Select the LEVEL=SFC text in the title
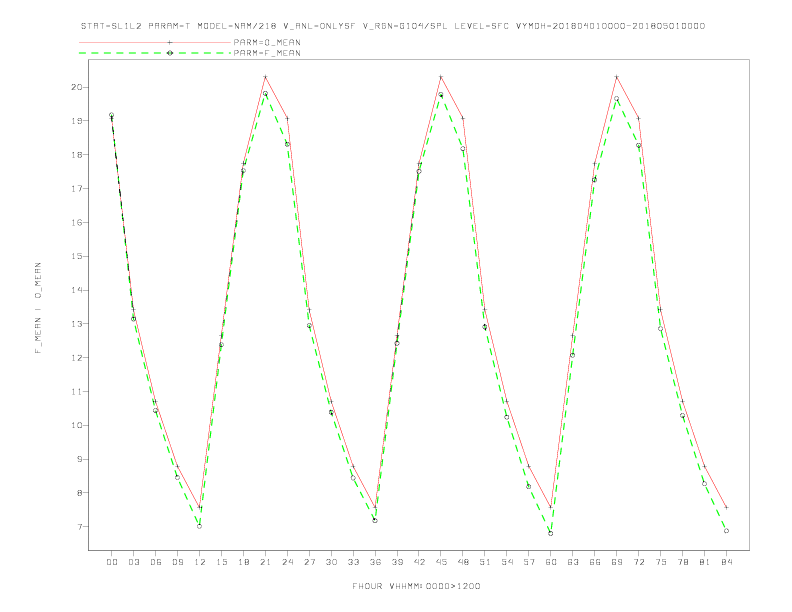Image resolution: width=792 pixels, height=612 pixels. click(481, 26)
